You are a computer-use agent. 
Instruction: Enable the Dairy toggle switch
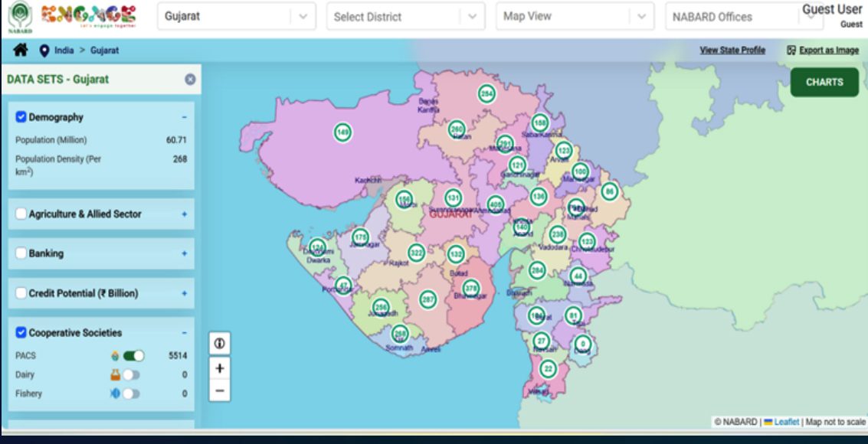coord(131,375)
